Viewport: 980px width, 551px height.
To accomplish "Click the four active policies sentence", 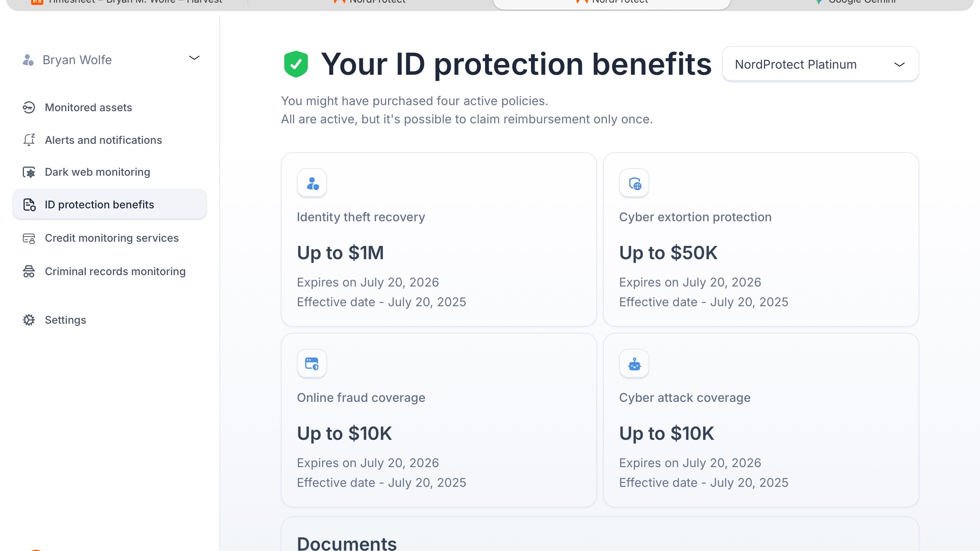I will (415, 101).
